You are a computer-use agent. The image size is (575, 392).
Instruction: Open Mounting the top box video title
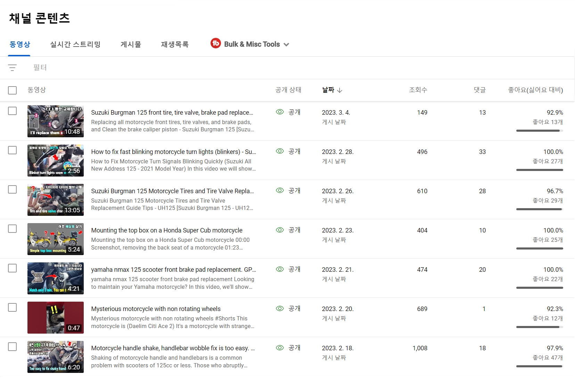pyautogui.click(x=167, y=230)
